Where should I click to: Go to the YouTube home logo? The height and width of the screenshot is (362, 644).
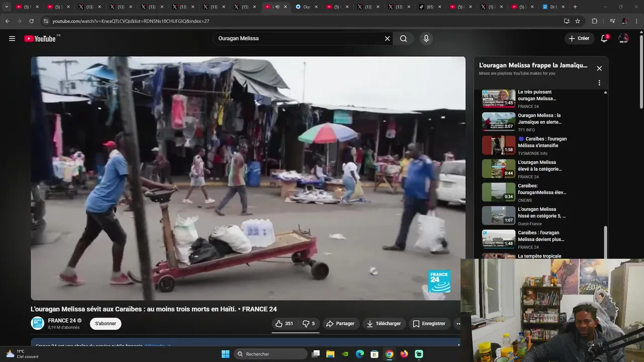[x=40, y=39]
